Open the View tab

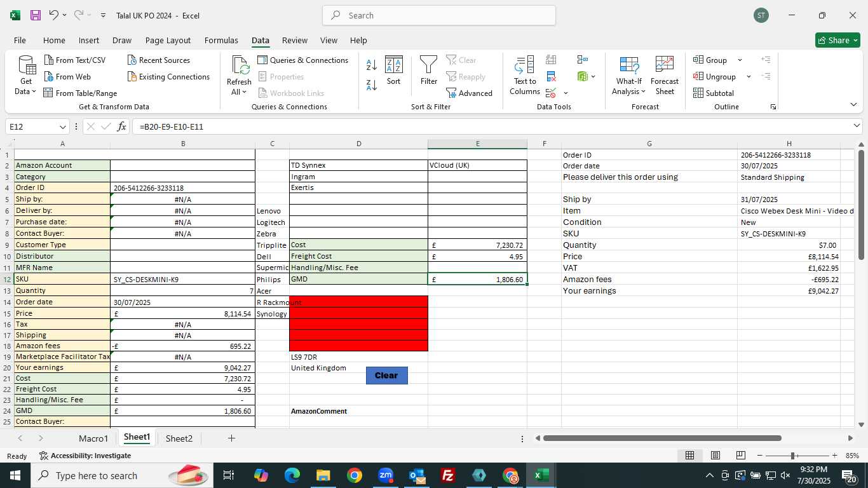[329, 40]
